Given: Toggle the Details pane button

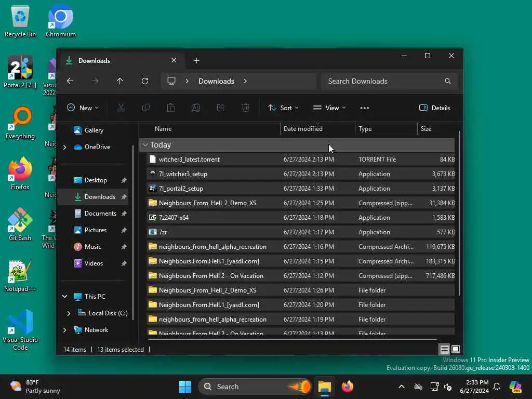Looking at the screenshot, I should coord(435,108).
